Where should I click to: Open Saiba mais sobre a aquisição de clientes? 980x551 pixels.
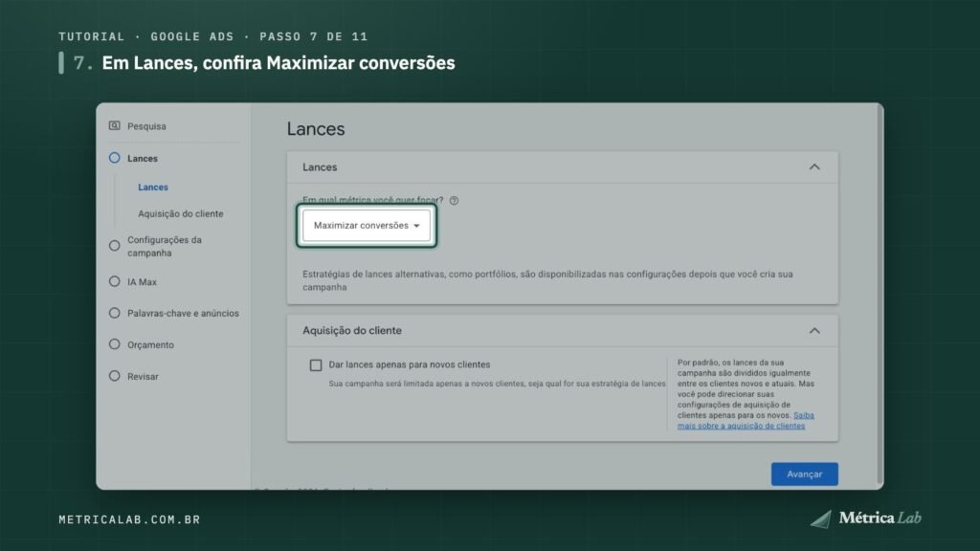746,421
